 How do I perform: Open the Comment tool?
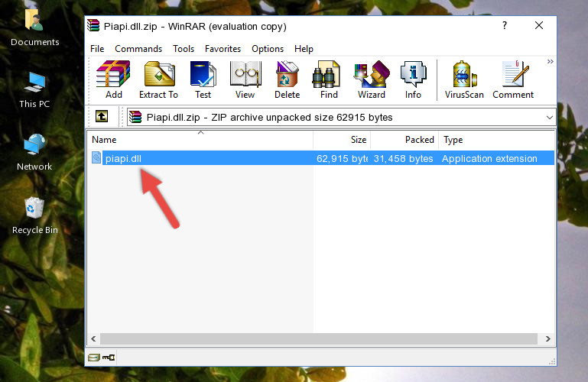pos(513,79)
